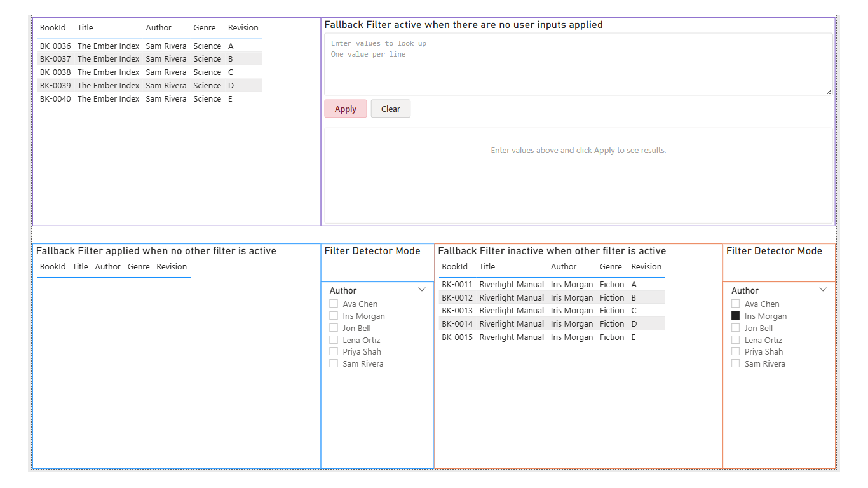Viewport: 868px width, 488px height.
Task: Check Sam Rivera in the orange-bordered Author slicer
Action: pyautogui.click(x=736, y=363)
